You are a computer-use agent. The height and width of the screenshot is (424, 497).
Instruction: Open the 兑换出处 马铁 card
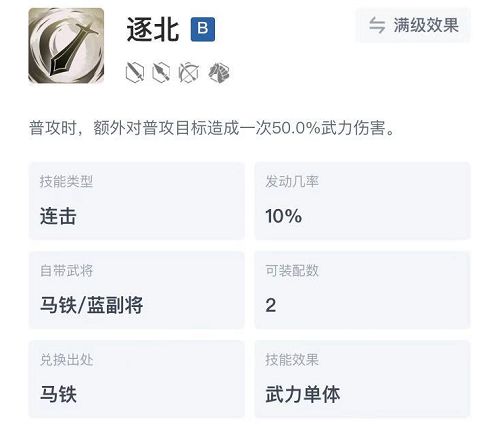click(x=137, y=379)
